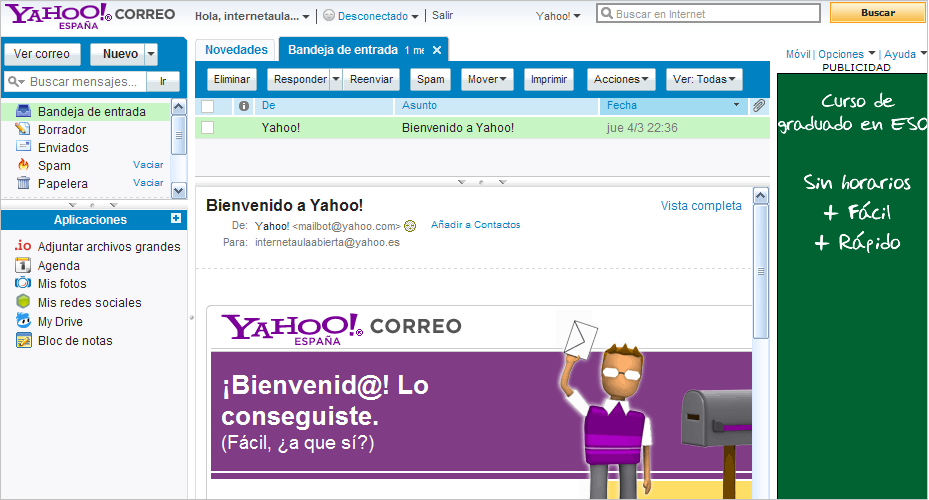
Task: Open the Nuevo dropdown arrow
Action: pos(151,54)
